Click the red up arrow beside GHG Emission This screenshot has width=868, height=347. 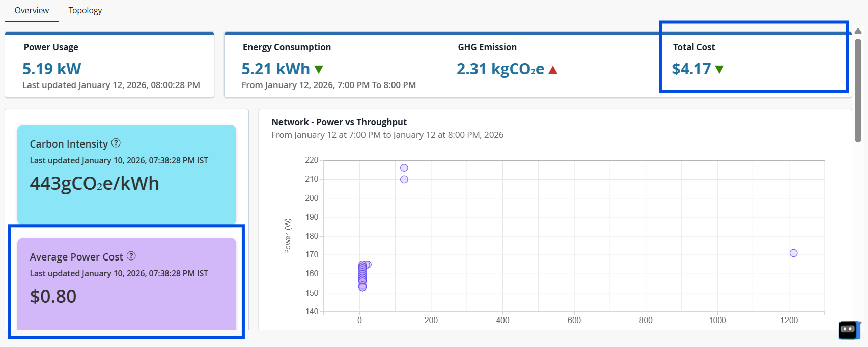tap(553, 70)
